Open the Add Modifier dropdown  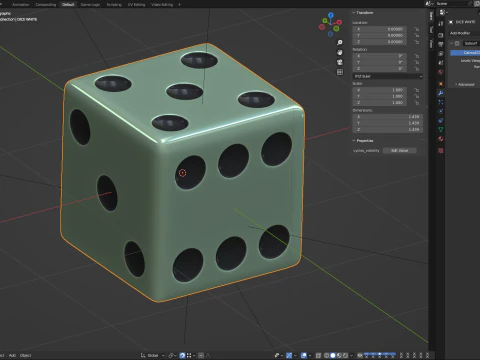[464, 33]
